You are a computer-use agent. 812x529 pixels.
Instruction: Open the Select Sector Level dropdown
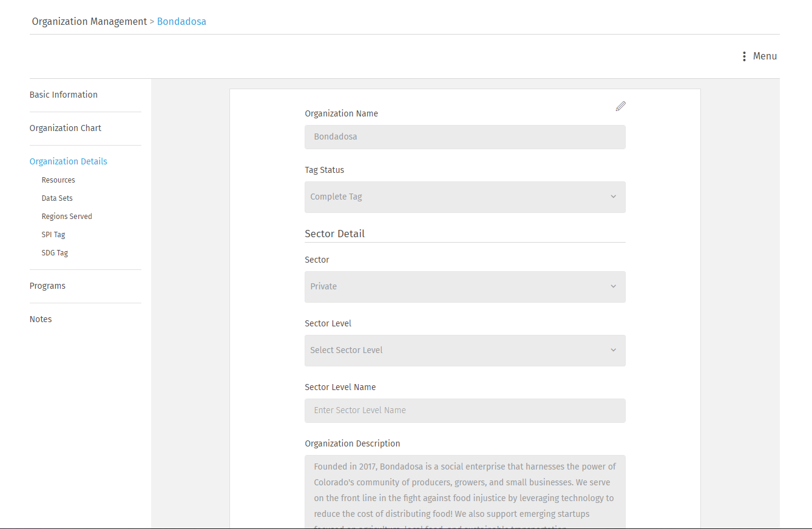coord(465,350)
